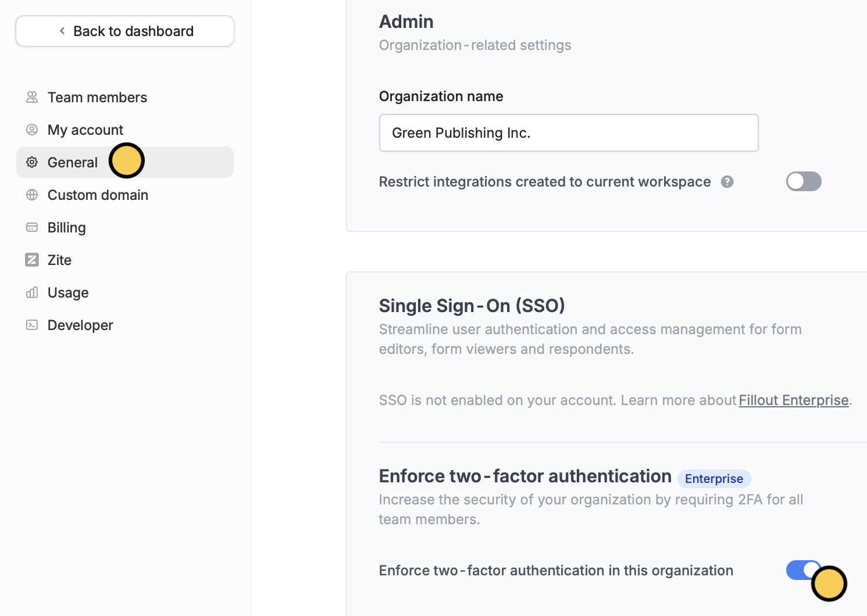Click the Billing card icon

click(x=32, y=227)
